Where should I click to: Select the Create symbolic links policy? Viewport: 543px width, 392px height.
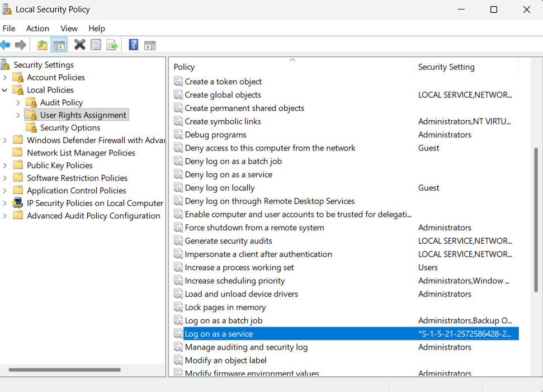(223, 121)
